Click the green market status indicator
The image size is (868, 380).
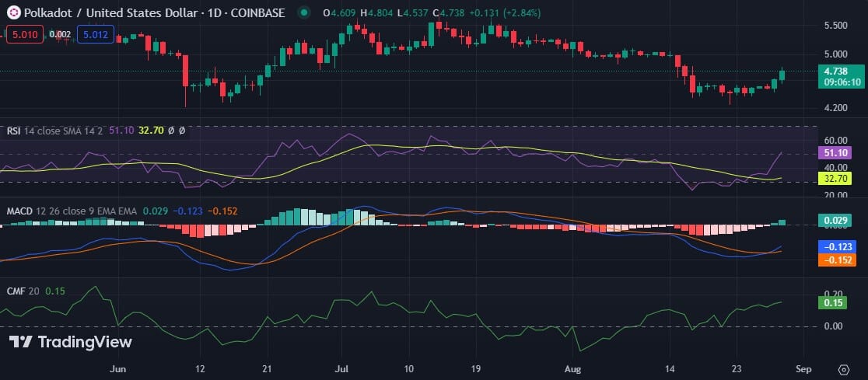[x=303, y=12]
